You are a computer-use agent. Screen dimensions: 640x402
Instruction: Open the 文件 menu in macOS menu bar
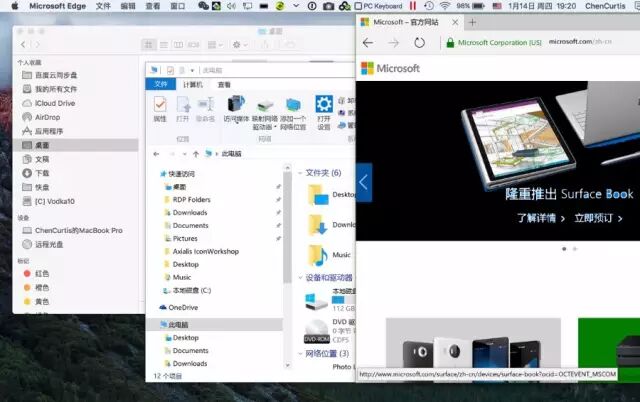click(x=103, y=6)
